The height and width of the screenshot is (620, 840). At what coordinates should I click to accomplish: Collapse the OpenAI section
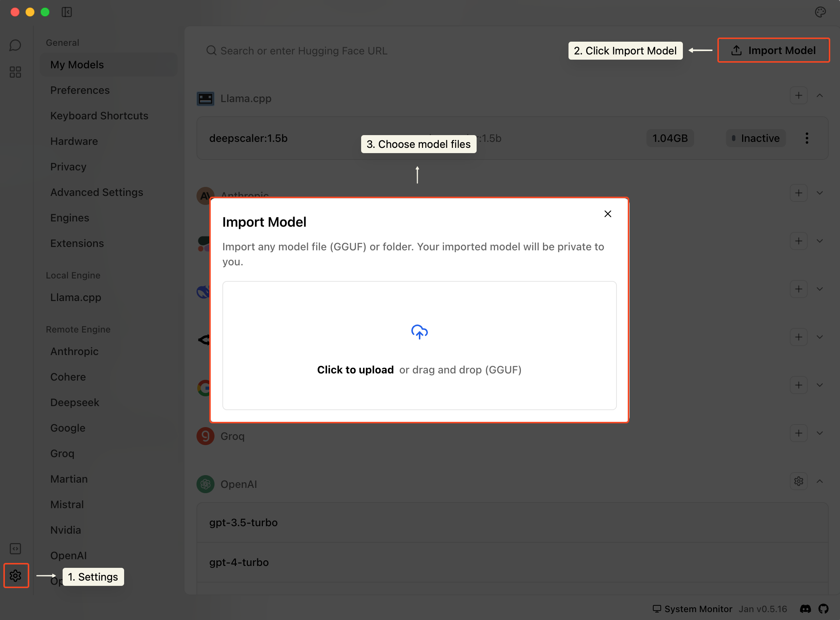pyautogui.click(x=820, y=481)
